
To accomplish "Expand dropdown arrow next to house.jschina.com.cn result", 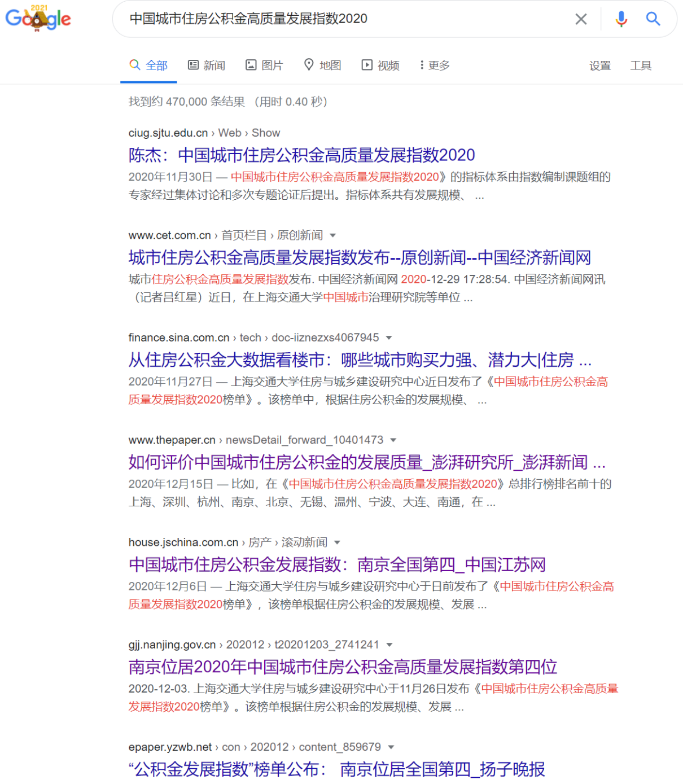I will pos(338,542).
